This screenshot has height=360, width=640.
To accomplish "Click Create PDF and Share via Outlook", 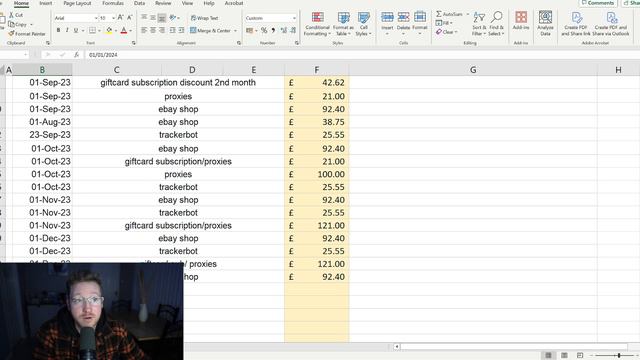I will click(x=611, y=24).
